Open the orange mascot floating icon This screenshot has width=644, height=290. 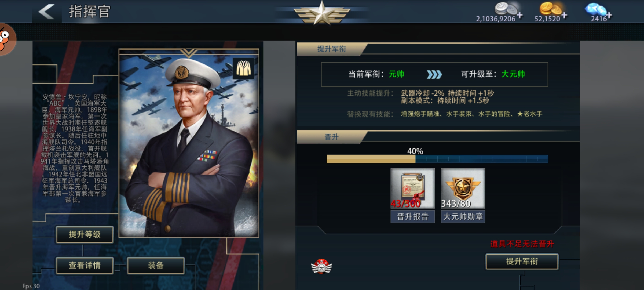click(6, 39)
